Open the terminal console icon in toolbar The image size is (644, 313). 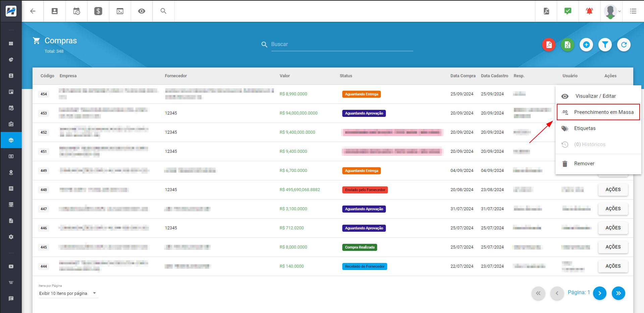[x=120, y=11]
